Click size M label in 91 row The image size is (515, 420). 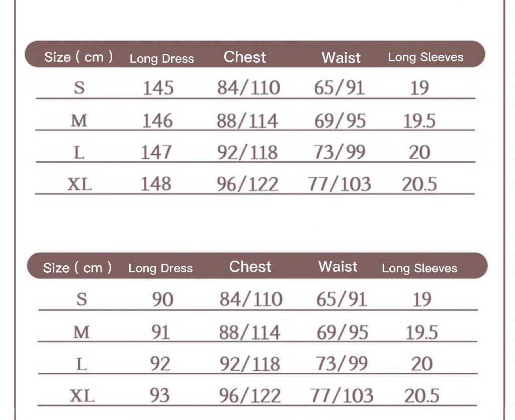tap(81, 332)
